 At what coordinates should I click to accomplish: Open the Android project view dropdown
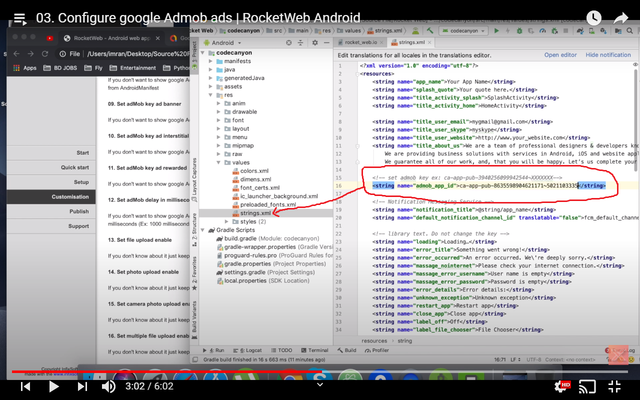point(223,42)
